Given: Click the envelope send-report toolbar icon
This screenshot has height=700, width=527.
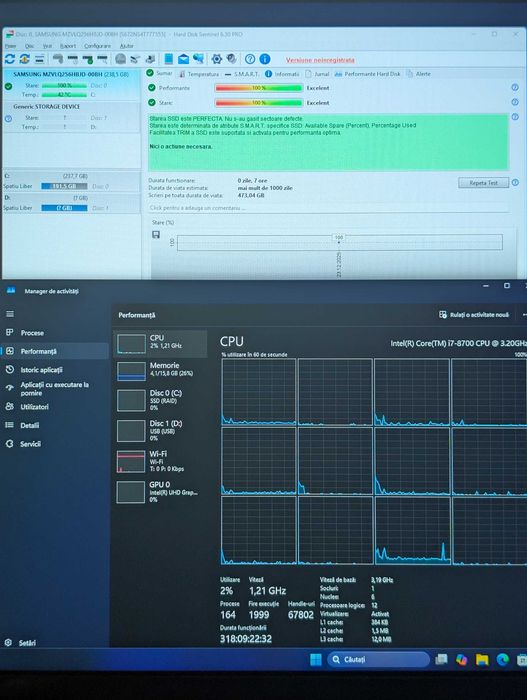Looking at the screenshot, I should click(184, 59).
